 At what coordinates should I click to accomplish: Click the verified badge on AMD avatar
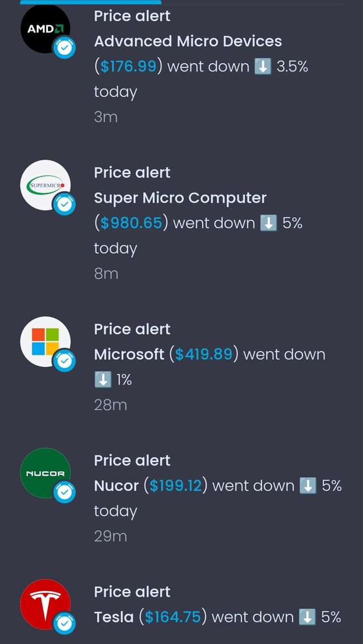tap(65, 49)
